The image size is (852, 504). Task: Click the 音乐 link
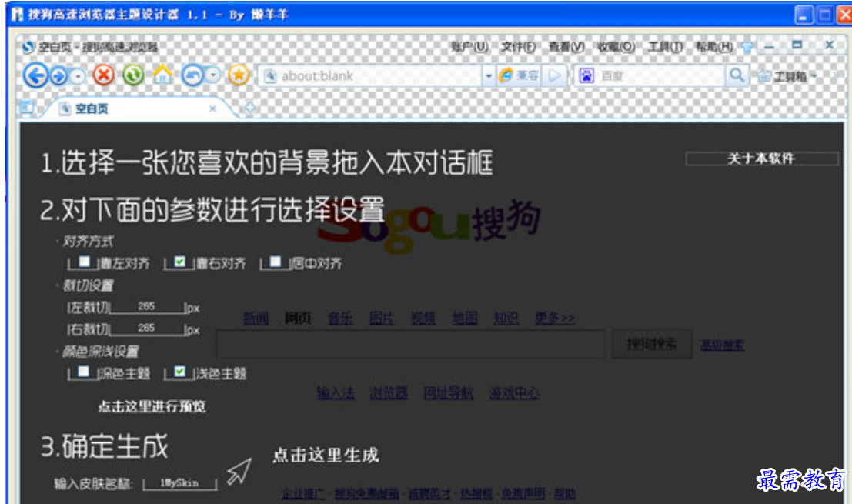click(x=340, y=319)
